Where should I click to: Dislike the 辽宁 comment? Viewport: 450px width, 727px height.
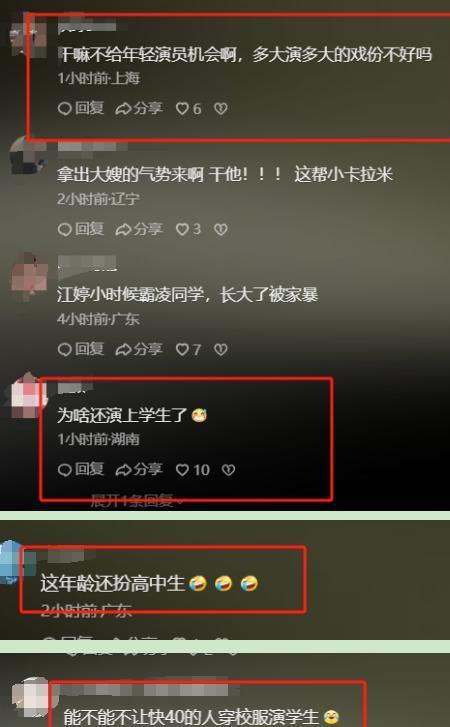pos(221,229)
